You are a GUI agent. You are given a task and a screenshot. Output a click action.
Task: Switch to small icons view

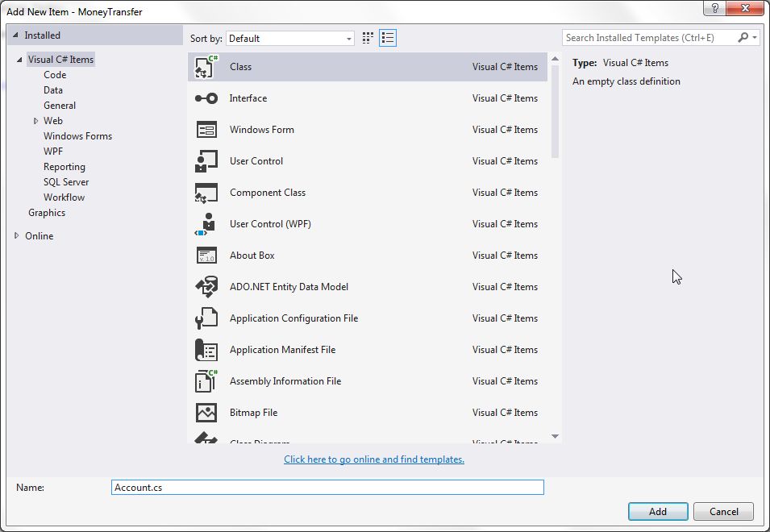368,38
